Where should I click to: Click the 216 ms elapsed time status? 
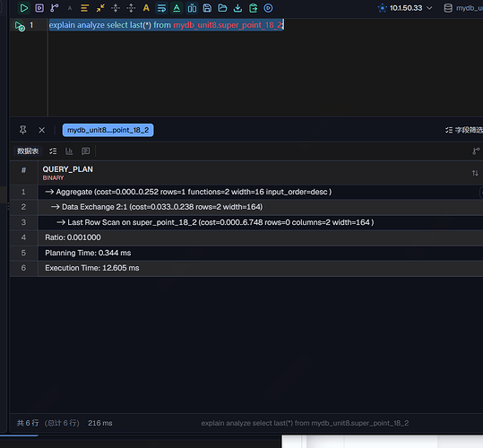[100, 423]
